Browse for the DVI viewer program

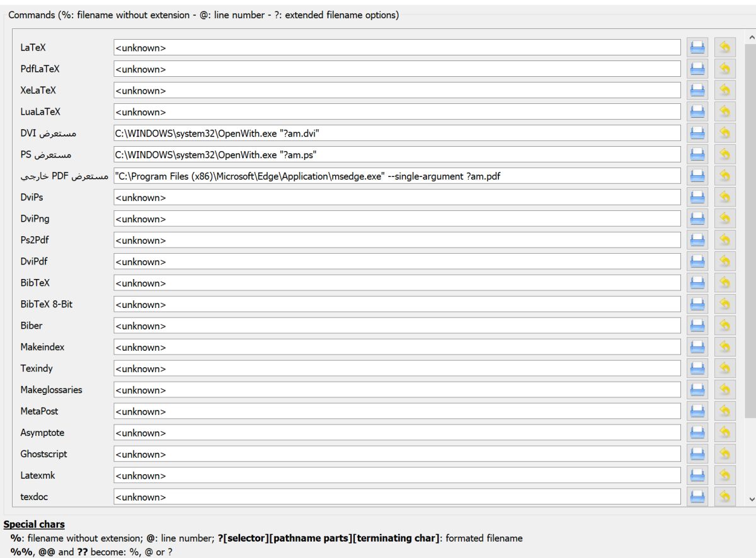[x=697, y=133]
